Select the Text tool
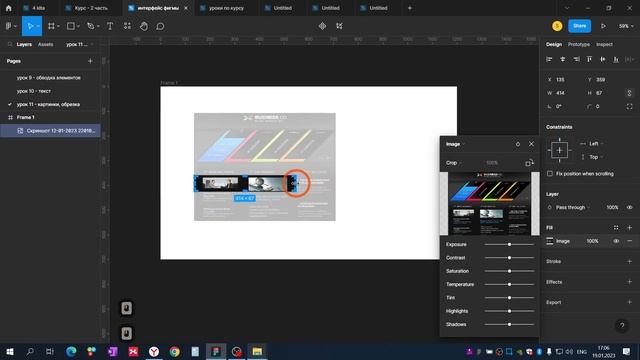The width and height of the screenshot is (640, 360). pos(110,26)
